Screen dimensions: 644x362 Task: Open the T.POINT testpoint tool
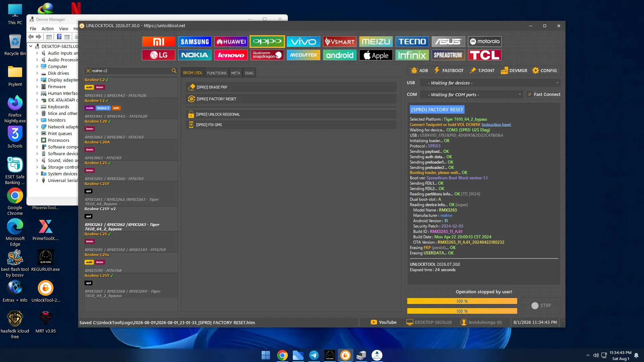tap(482, 70)
